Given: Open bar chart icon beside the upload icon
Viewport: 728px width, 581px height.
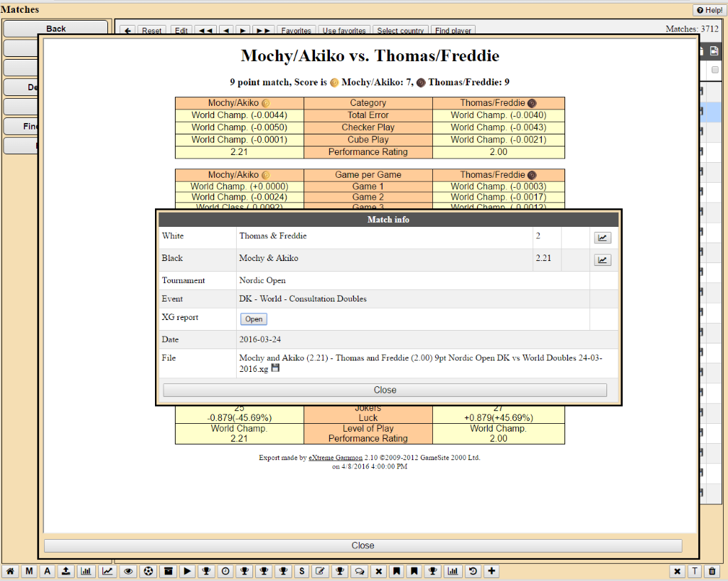Looking at the screenshot, I should [x=86, y=571].
